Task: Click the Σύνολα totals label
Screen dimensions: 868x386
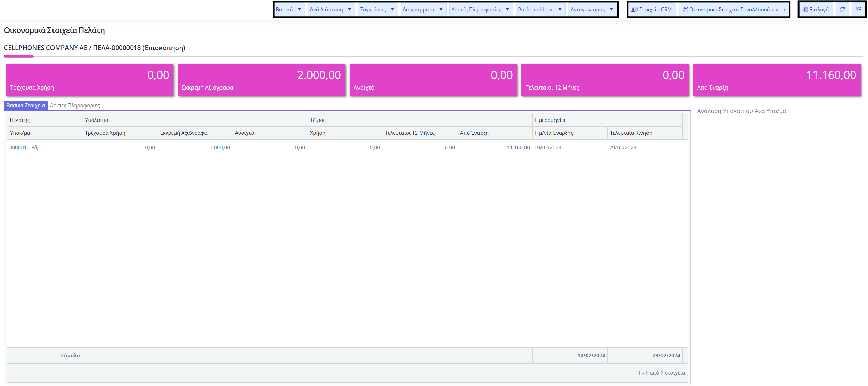Action: click(x=71, y=356)
